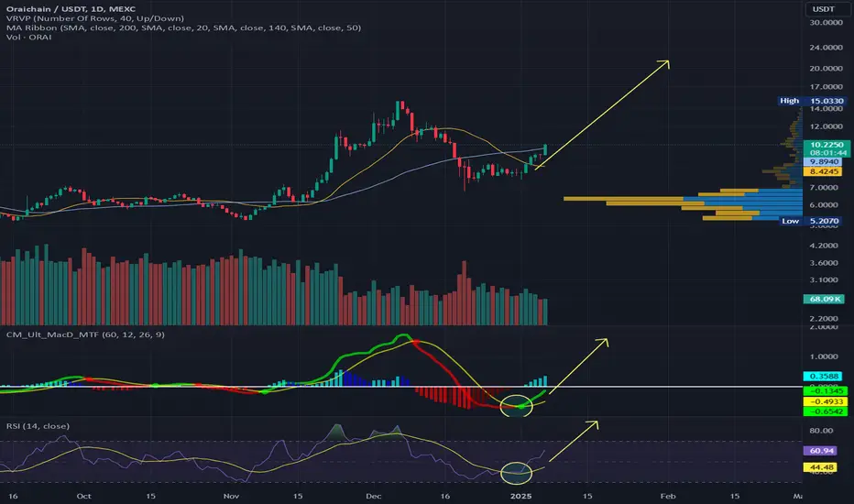Click the Oct label on time axis
The image size is (854, 504).
(83, 496)
